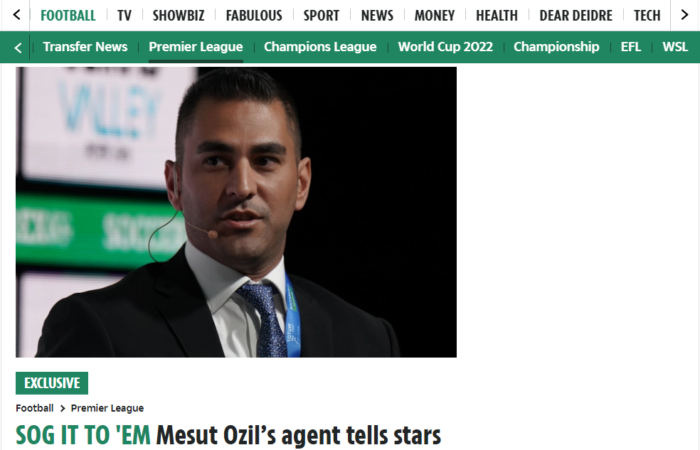700x450 pixels.
Task: Go to the SHOWBIZ section
Action: point(179,16)
